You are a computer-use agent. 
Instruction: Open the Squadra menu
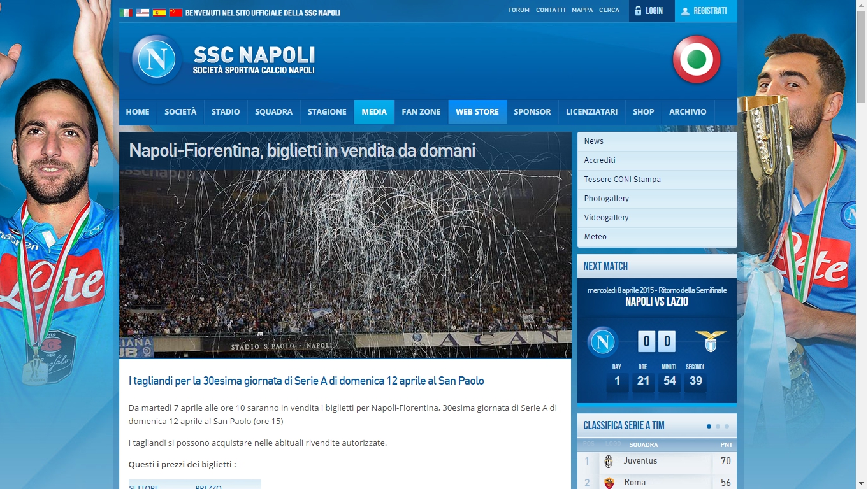pyautogui.click(x=273, y=112)
